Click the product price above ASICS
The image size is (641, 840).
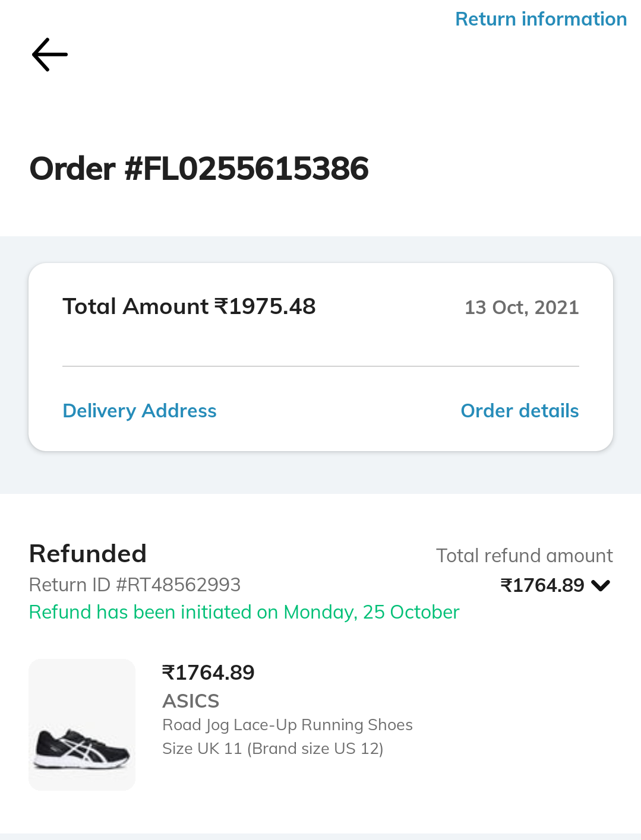pos(208,673)
